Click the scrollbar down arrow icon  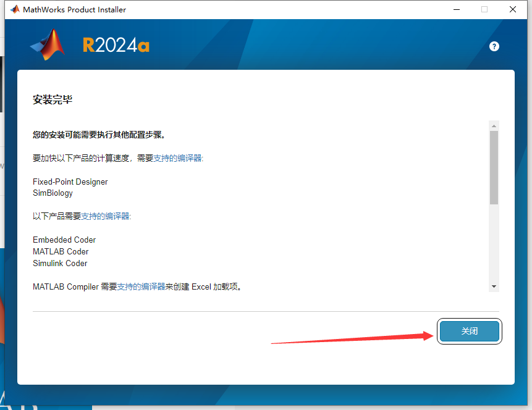[494, 286]
